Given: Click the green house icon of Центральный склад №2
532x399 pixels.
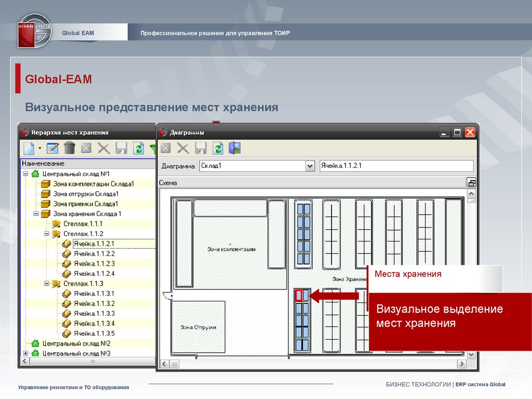Looking at the screenshot, I should pos(35,343).
